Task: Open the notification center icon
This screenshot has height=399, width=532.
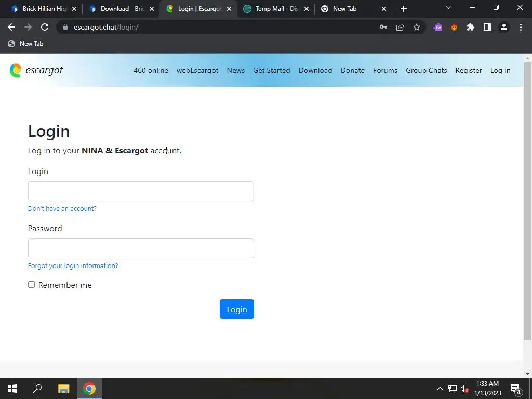Action: (516, 389)
